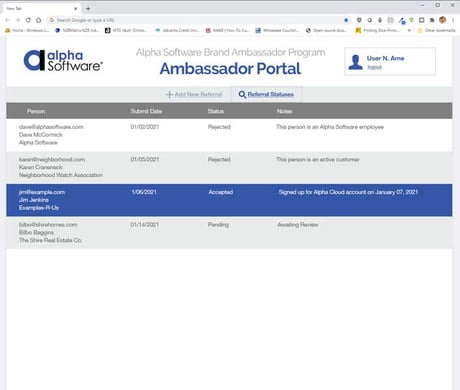Screen dimensions: 460x390
Task: Click the browser forward arrow
Action: click(18, 20)
